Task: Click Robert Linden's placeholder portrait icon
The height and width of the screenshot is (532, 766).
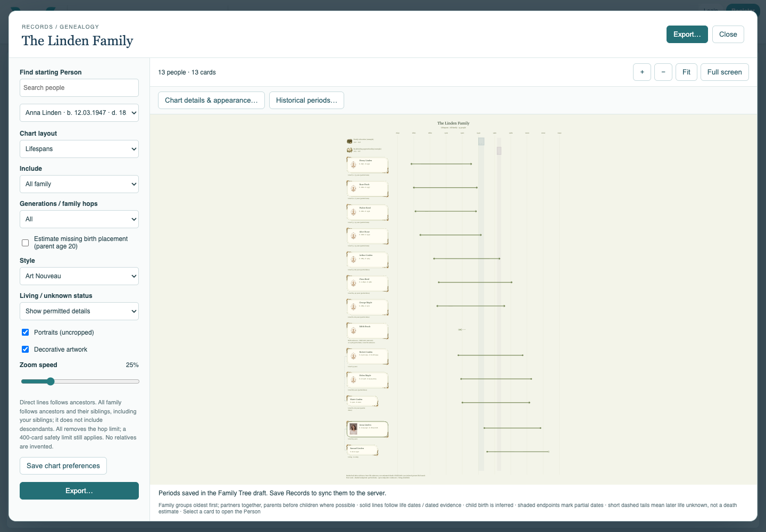Action: pos(353,356)
